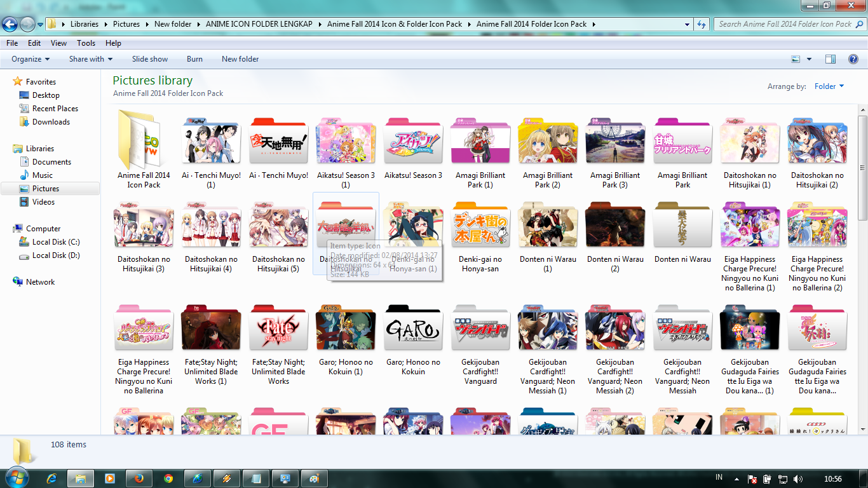Click the vertical scrollbar thumb
The width and height of the screenshot is (868, 488).
pos(862,166)
